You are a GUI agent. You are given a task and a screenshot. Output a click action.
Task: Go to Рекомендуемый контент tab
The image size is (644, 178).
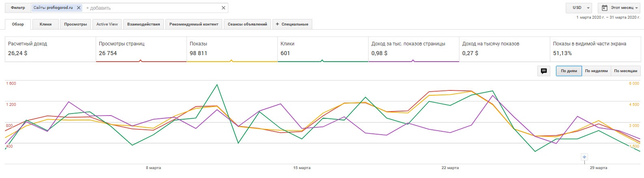[x=194, y=24]
